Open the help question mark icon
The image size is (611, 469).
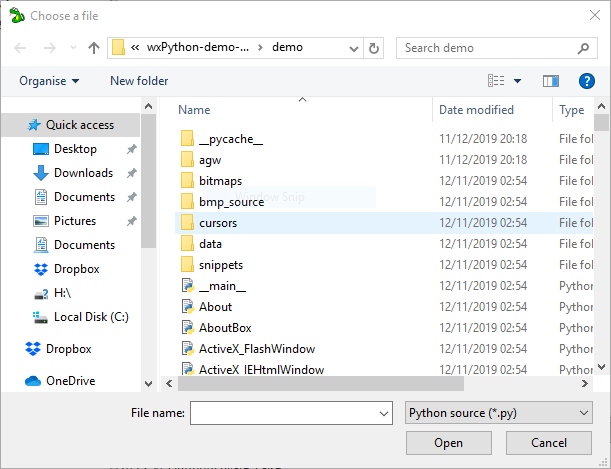point(586,81)
